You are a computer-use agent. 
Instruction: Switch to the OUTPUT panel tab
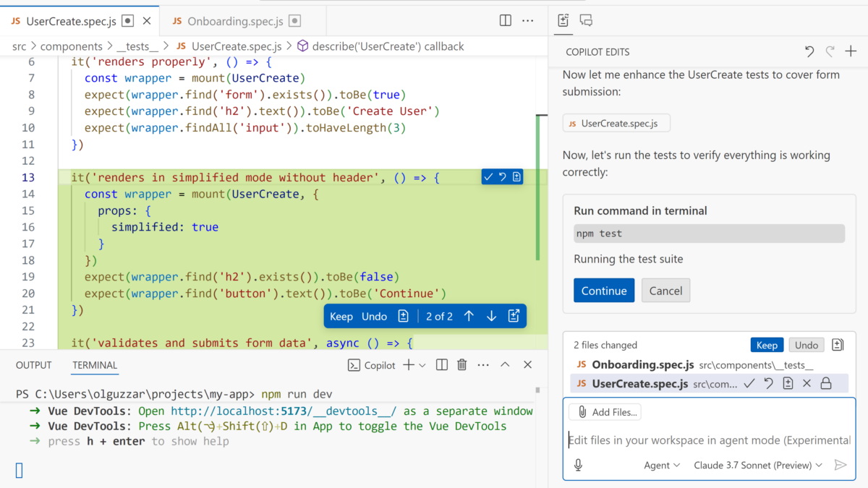point(34,365)
